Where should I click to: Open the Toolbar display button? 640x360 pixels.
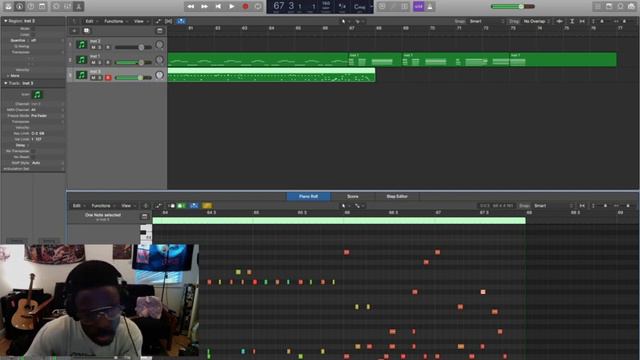point(42,6)
